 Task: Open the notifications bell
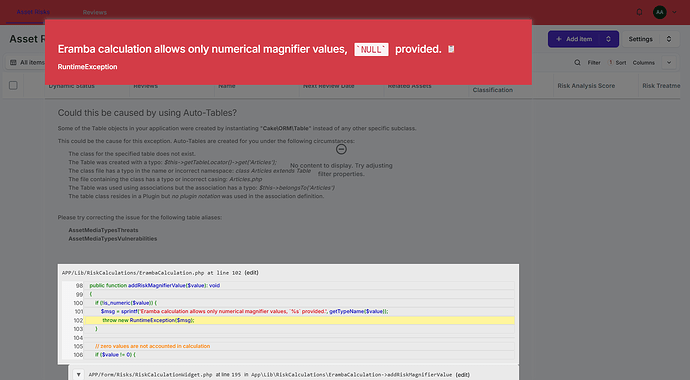(639, 12)
